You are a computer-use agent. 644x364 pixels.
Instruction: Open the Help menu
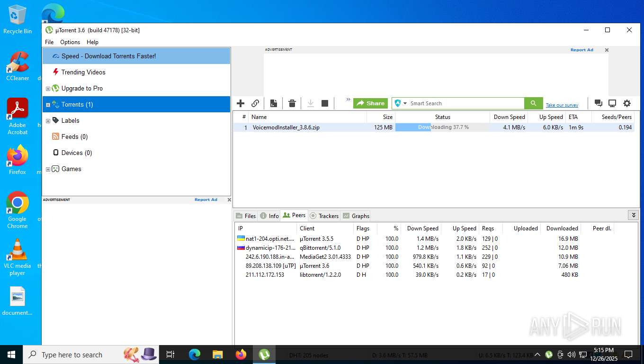pos(92,42)
